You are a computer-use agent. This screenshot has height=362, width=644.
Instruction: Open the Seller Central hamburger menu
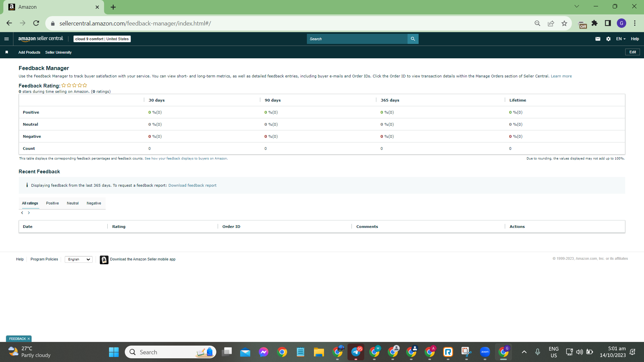point(6,39)
